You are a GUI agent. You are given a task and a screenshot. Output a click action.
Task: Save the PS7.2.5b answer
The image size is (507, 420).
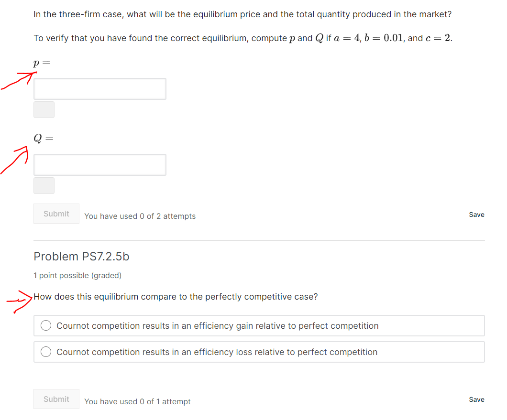(x=476, y=399)
